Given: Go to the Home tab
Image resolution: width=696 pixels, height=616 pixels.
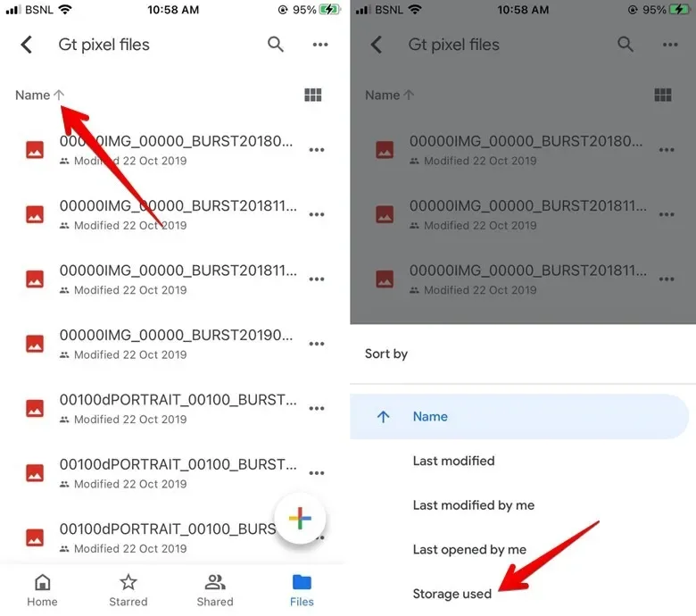Looking at the screenshot, I should pyautogui.click(x=42, y=590).
